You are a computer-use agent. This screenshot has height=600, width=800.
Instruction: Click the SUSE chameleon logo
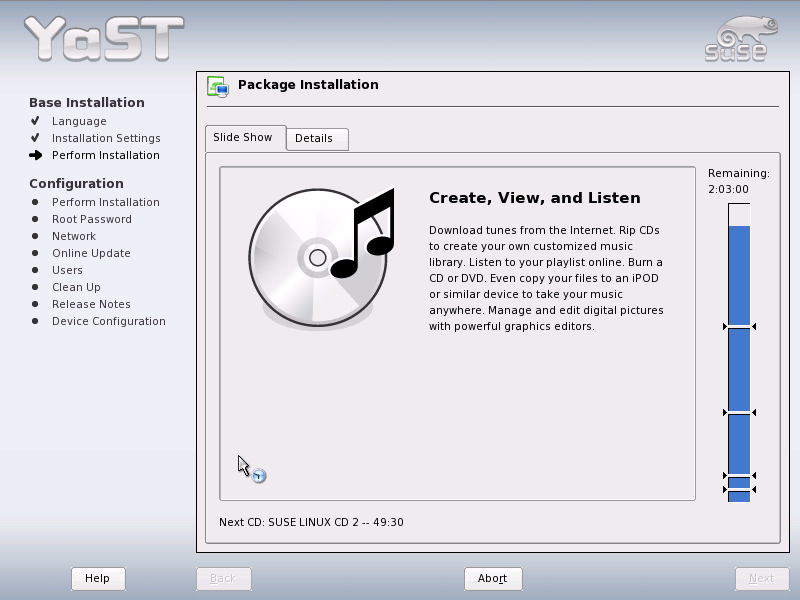click(x=741, y=39)
